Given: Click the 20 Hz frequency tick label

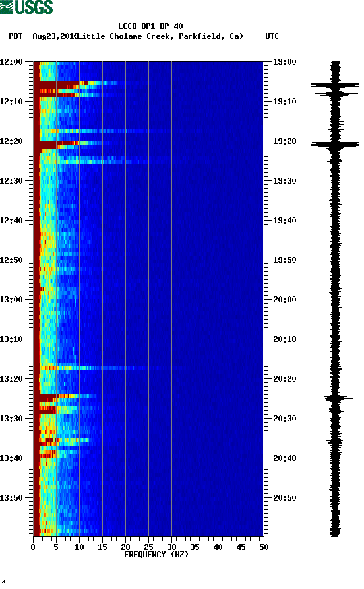Looking at the screenshot, I should pos(125,547).
